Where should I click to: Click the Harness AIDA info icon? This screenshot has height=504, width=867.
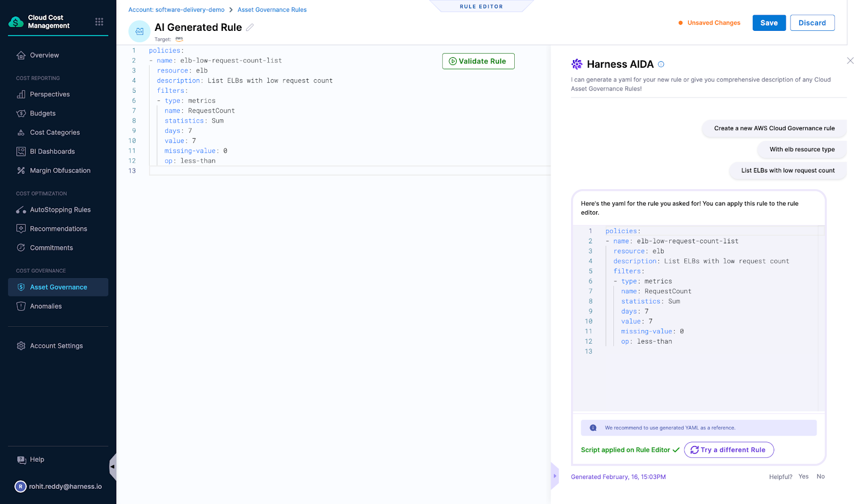[x=661, y=64]
